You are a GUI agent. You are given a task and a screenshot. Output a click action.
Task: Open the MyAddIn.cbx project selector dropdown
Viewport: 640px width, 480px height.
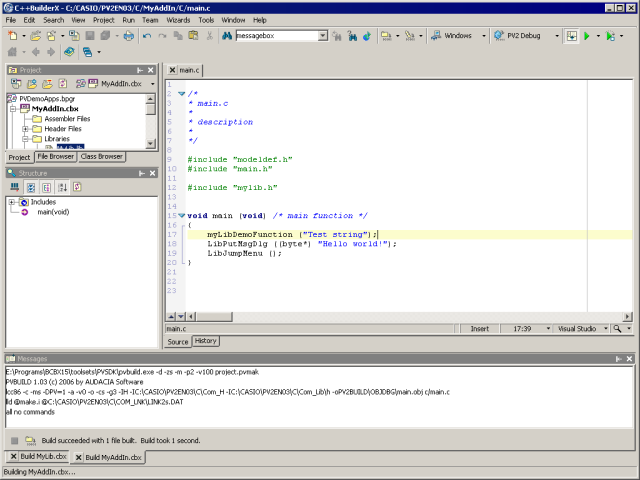click(153, 84)
